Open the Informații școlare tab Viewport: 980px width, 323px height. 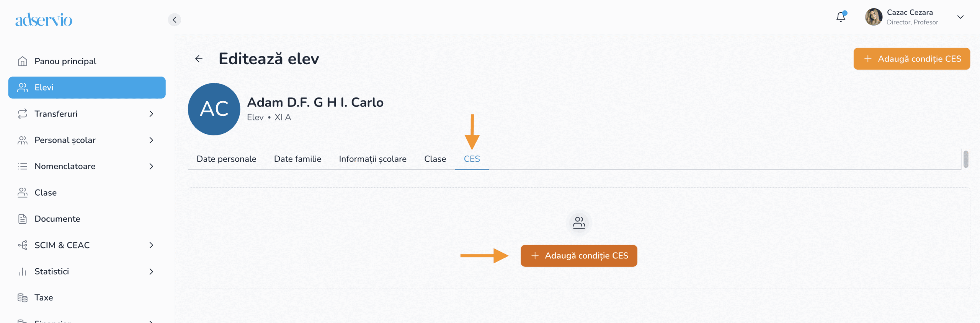(372, 159)
